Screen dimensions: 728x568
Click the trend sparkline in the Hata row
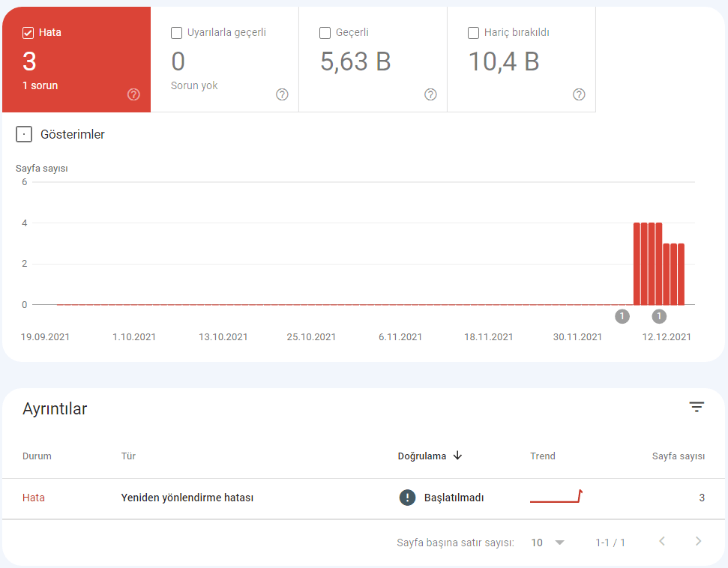[x=556, y=496]
